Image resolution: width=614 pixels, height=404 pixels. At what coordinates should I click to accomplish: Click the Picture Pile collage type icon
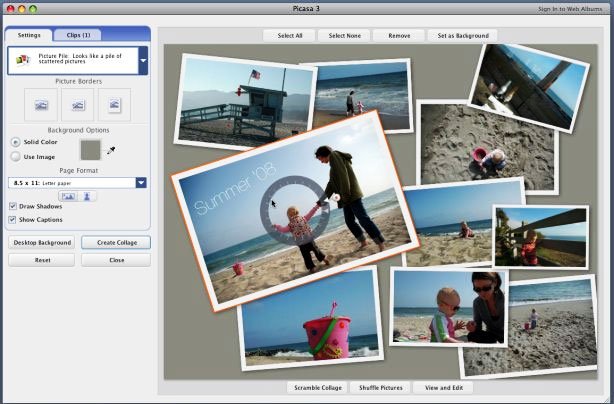pos(20,61)
